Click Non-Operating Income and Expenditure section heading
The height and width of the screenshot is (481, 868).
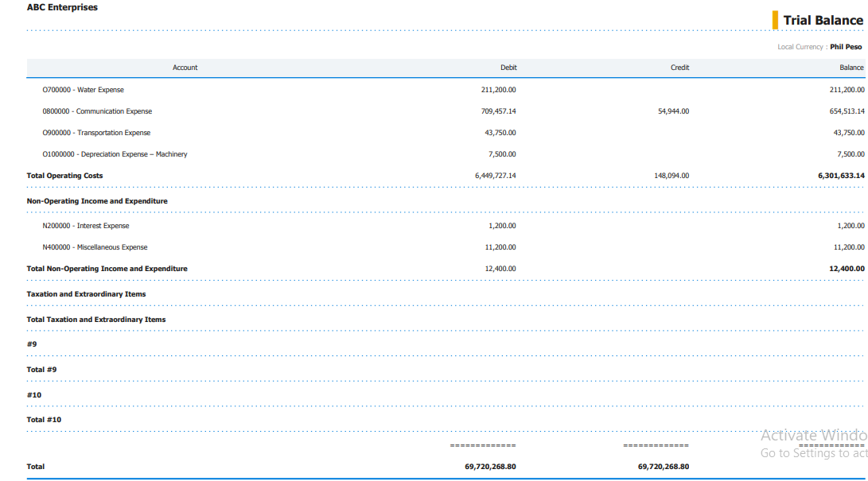pyautogui.click(x=97, y=201)
